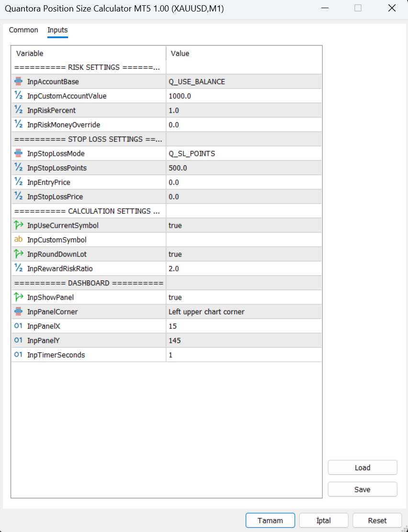408x532 pixels.
Task: Click the icon beside InpStopLossPoints
Action: (x=18, y=168)
